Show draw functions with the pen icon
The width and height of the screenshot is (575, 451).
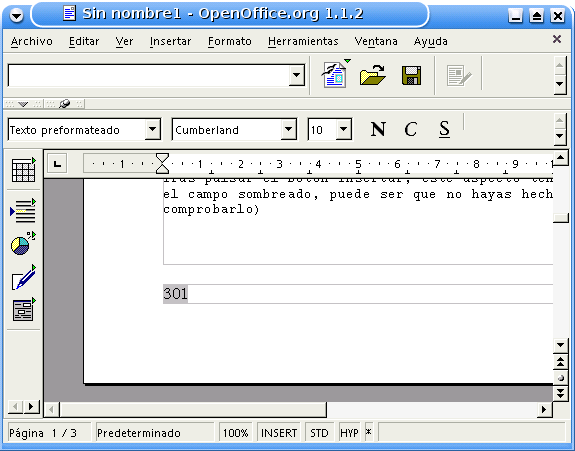(x=23, y=278)
